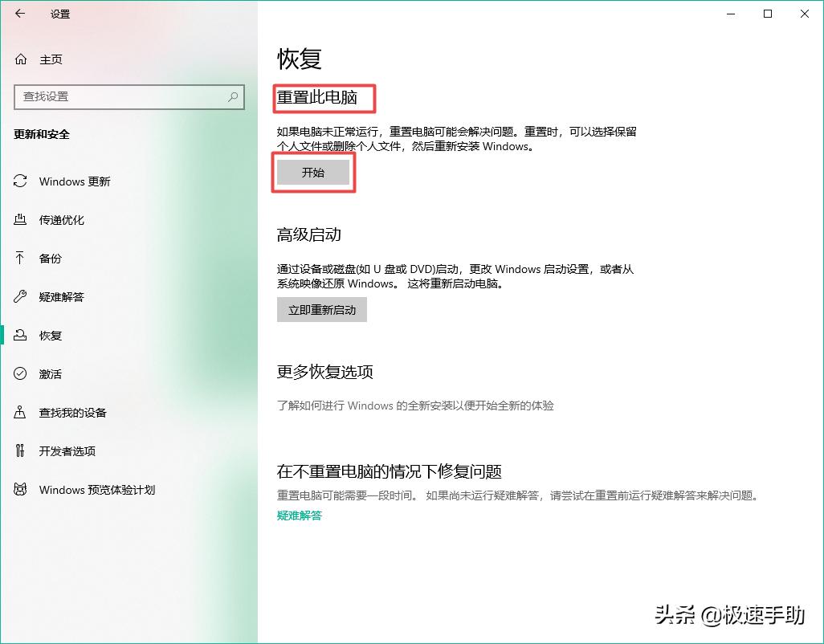824x644 pixels.
Task: Select Windows 预览体验计划 in sidebar
Action: click(x=22, y=490)
